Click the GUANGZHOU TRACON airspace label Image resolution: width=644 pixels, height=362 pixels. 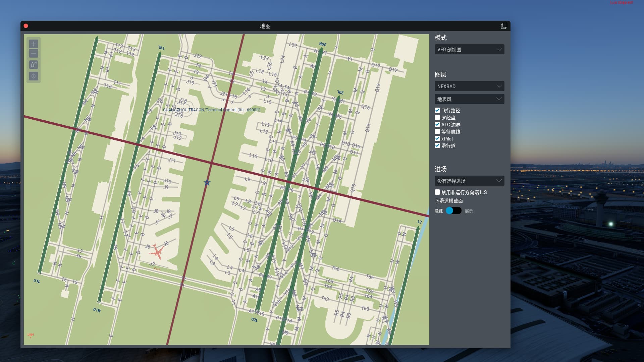click(x=211, y=110)
